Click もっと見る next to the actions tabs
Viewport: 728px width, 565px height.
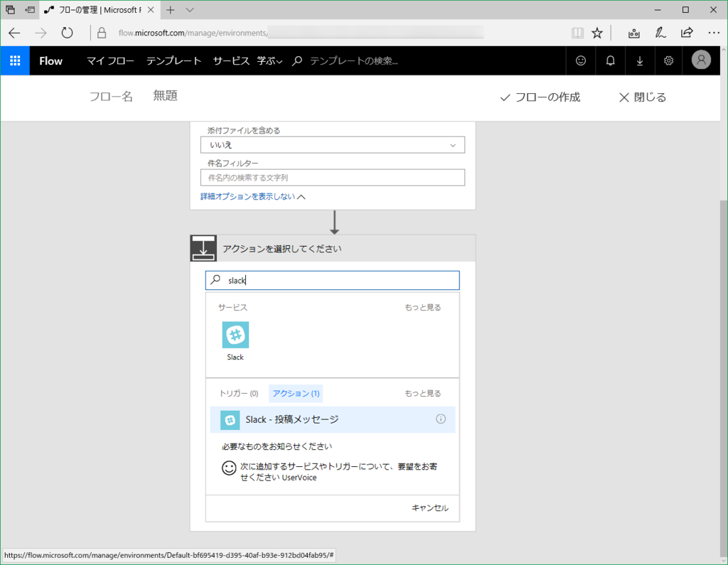point(422,393)
